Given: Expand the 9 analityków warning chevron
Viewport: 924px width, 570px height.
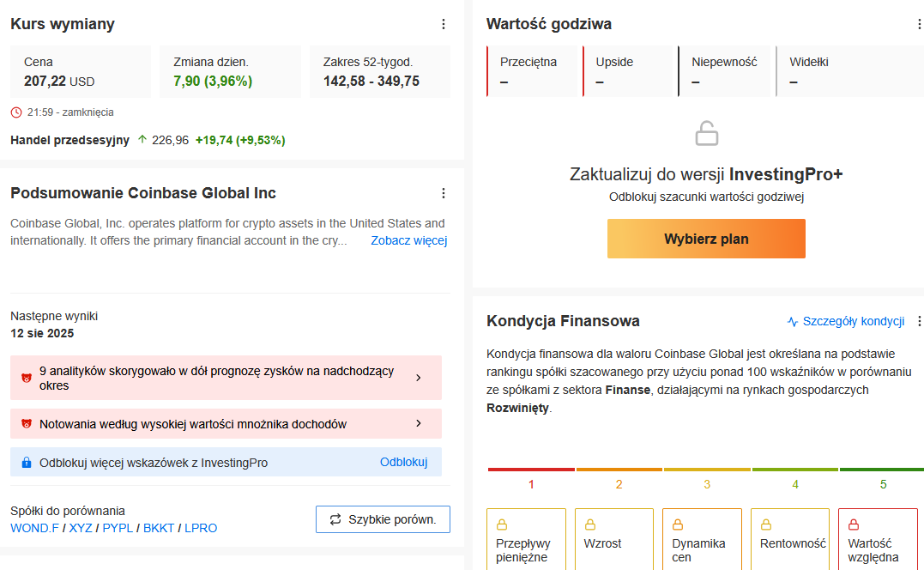Looking at the screenshot, I should [419, 378].
